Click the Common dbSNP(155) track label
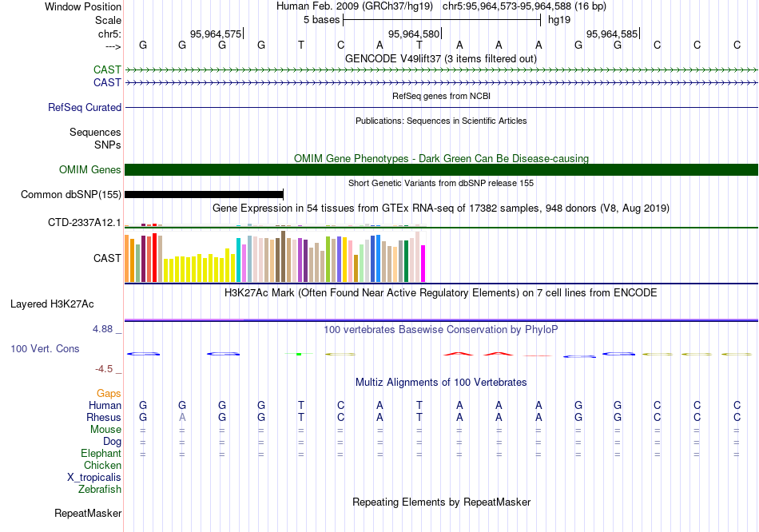 click(x=70, y=195)
